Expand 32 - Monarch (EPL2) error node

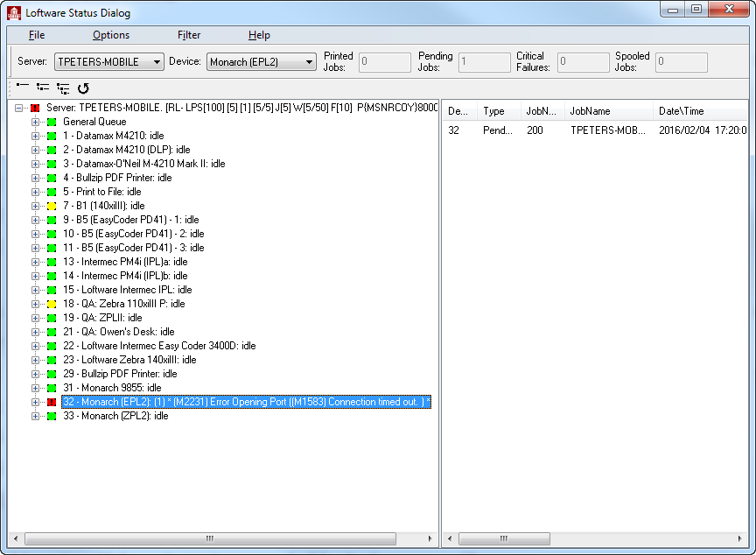35,402
